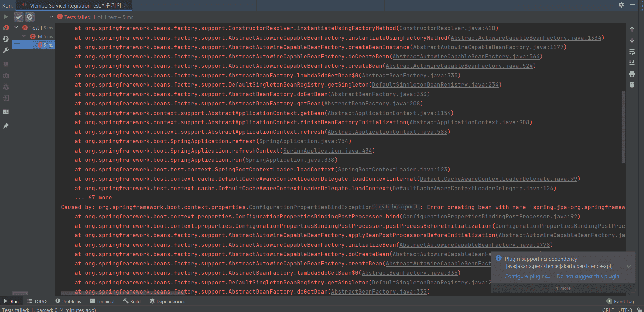Change UTF-8 file encoding in status bar
Image resolution: width=644 pixels, height=312 pixels.
[x=625, y=310]
